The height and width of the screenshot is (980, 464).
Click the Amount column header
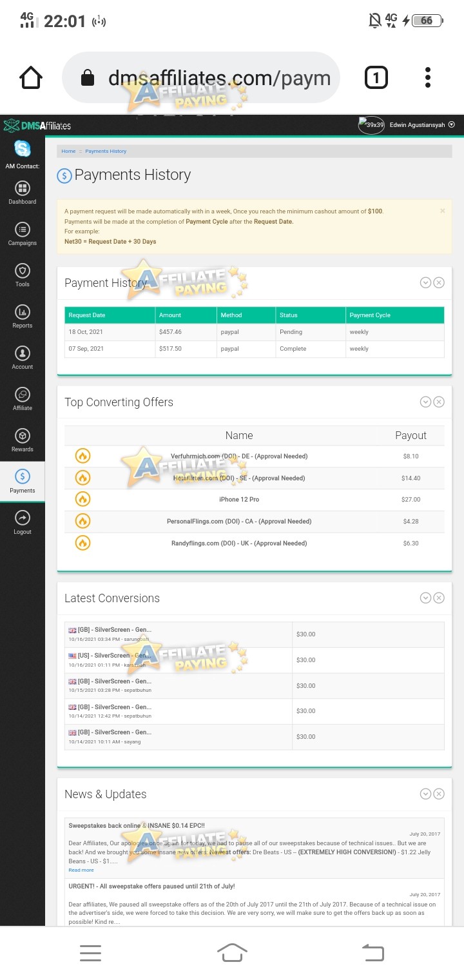click(x=186, y=315)
